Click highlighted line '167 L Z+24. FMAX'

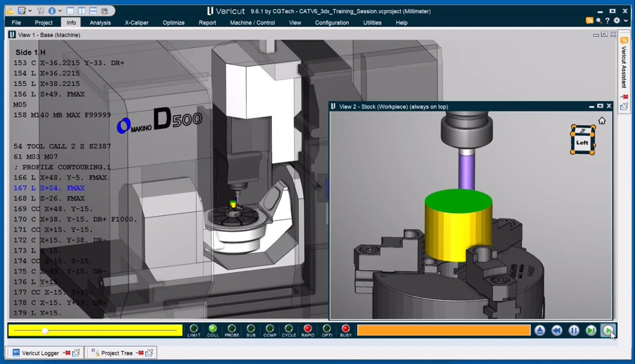pos(49,188)
